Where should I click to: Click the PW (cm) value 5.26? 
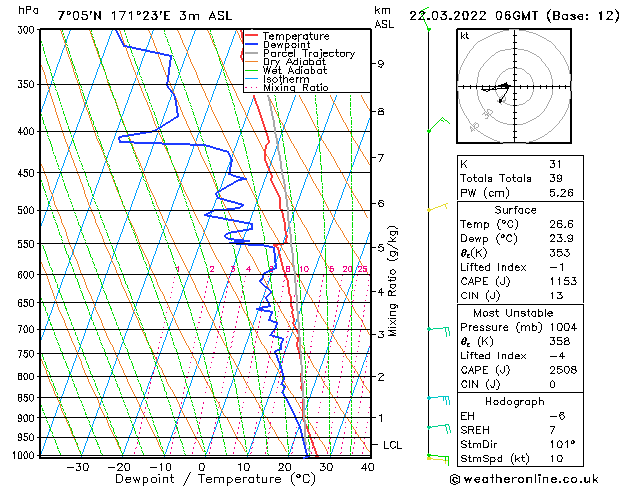pos(561,193)
